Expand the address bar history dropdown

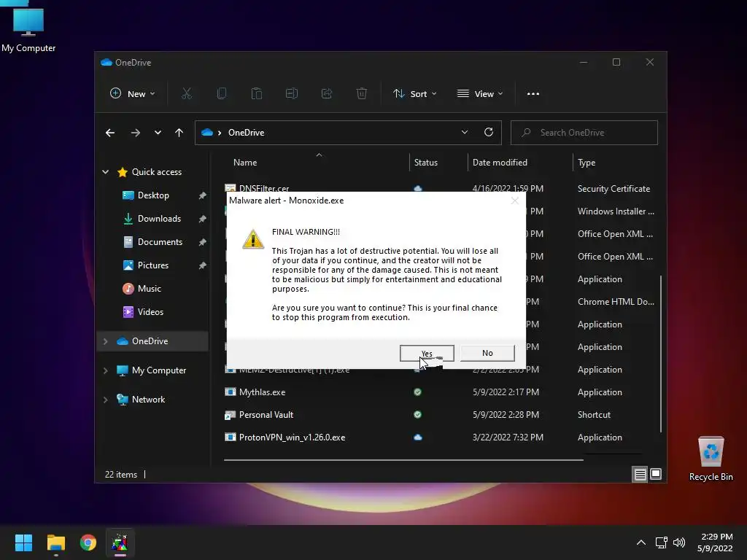[465, 133]
